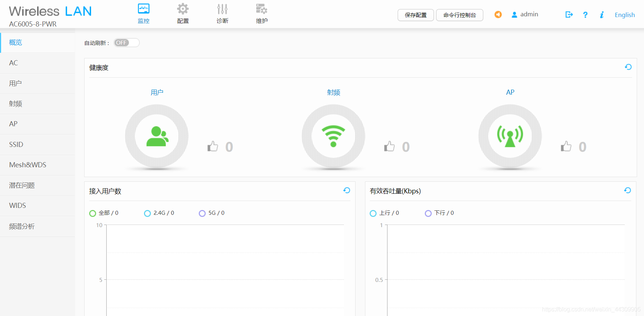Open the 配置 configuration tab
Viewport: 644px width, 316px height.
coord(183,14)
